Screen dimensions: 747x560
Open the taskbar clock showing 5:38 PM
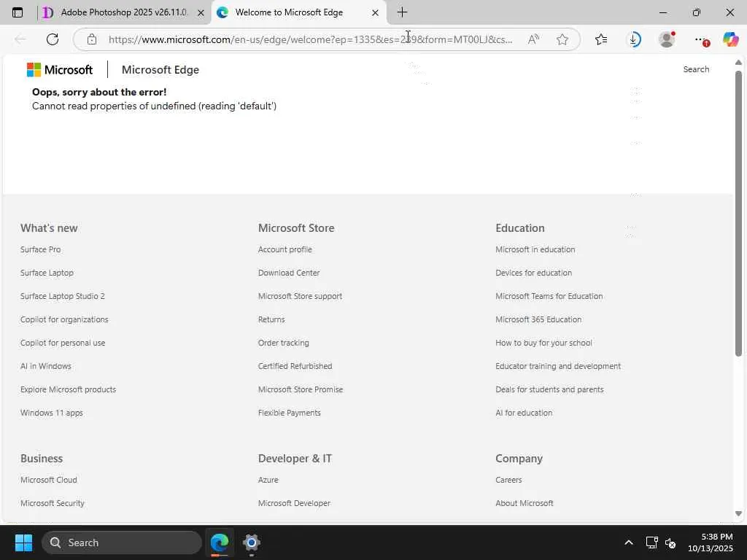point(711,542)
